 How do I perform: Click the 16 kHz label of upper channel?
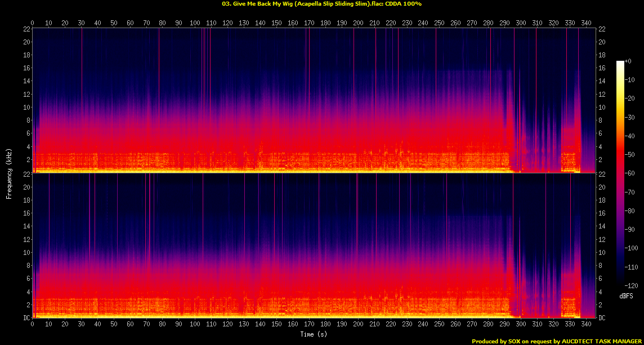[x=26, y=68]
